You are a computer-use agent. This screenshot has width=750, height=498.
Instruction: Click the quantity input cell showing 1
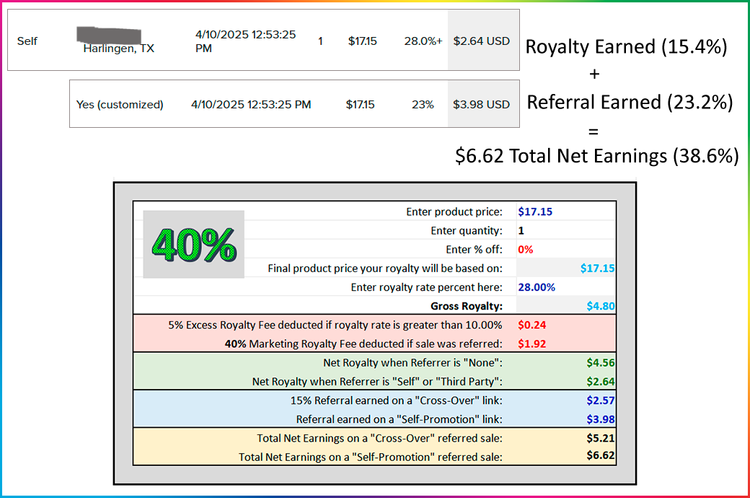pyautogui.click(x=521, y=230)
